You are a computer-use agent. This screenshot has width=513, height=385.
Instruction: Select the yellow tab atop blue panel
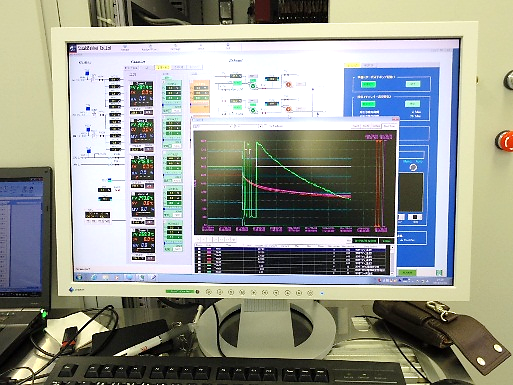tap(352, 65)
